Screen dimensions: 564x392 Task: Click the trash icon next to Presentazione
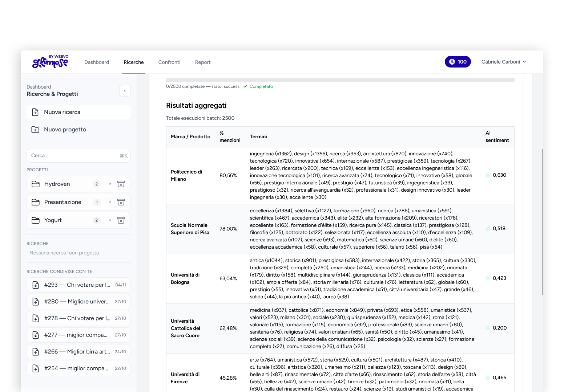121,202
